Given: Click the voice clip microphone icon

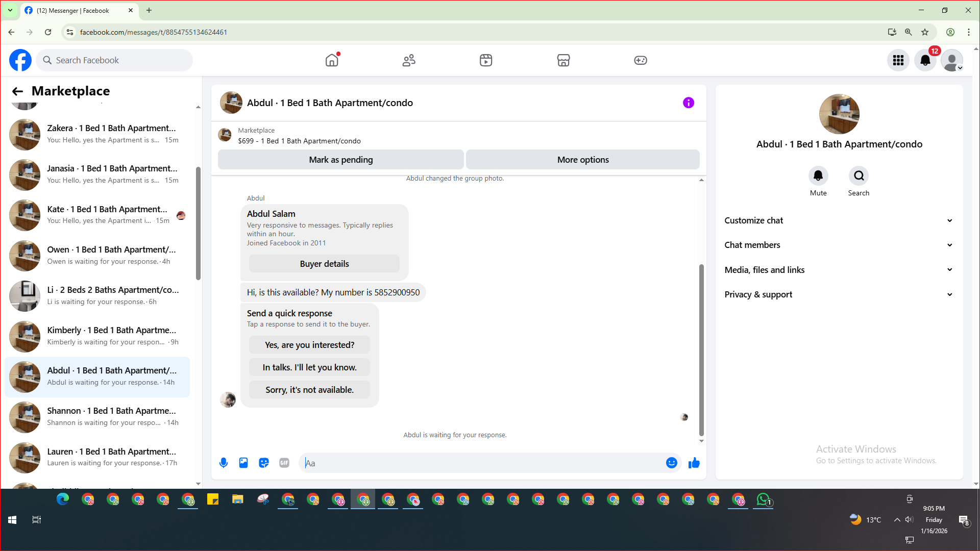Looking at the screenshot, I should click(x=224, y=463).
